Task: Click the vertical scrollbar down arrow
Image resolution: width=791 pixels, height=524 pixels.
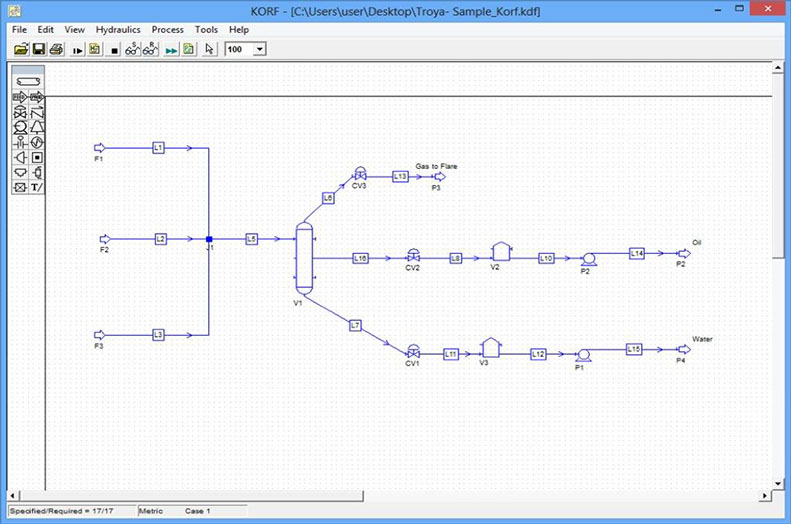Action: [x=779, y=482]
